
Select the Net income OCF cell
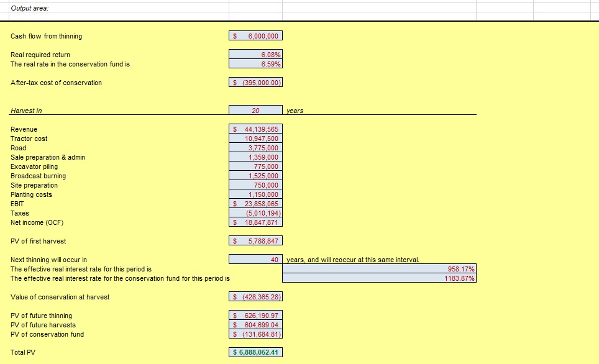[x=256, y=222]
